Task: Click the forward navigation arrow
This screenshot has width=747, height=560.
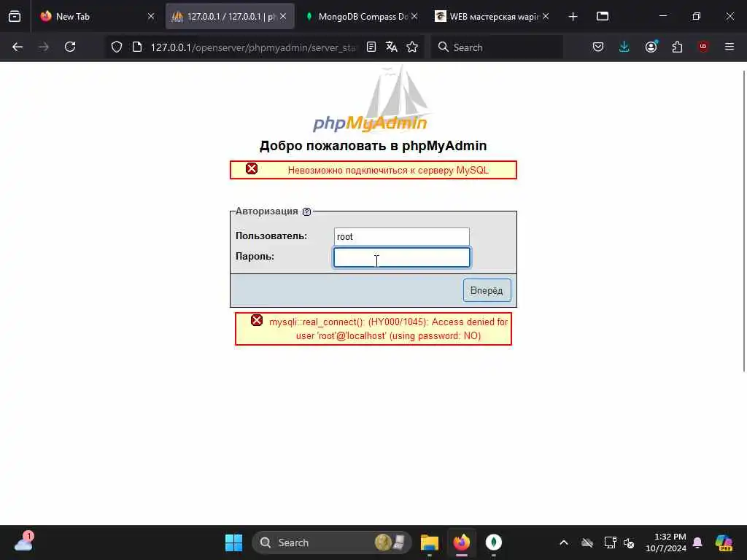Action: click(44, 47)
